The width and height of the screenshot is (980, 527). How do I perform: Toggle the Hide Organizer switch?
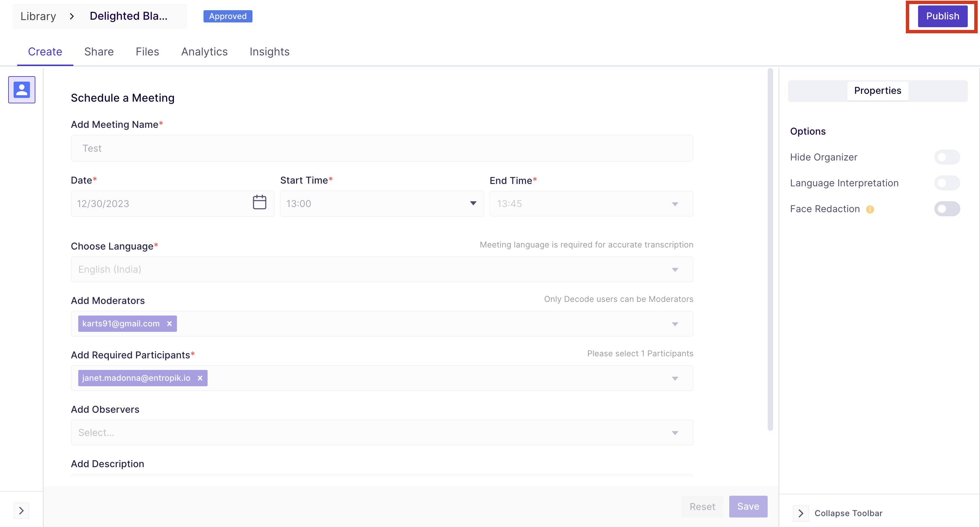click(947, 157)
